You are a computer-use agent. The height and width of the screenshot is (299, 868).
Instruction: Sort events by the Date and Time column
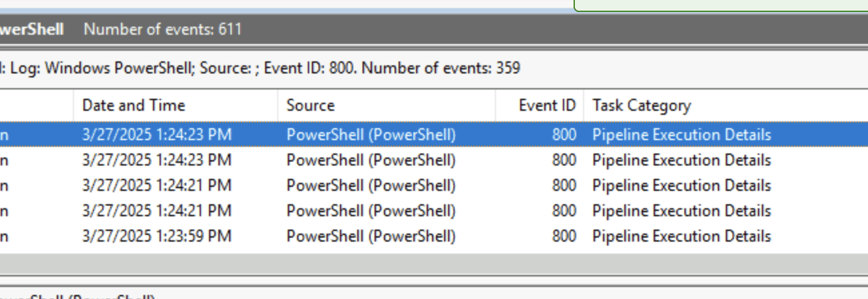pyautogui.click(x=134, y=105)
